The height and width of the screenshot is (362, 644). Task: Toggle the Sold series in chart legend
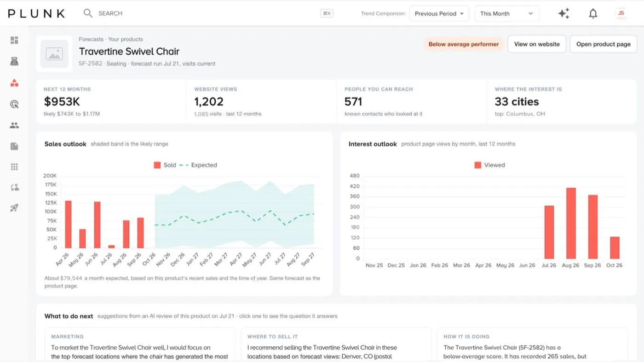tap(165, 165)
